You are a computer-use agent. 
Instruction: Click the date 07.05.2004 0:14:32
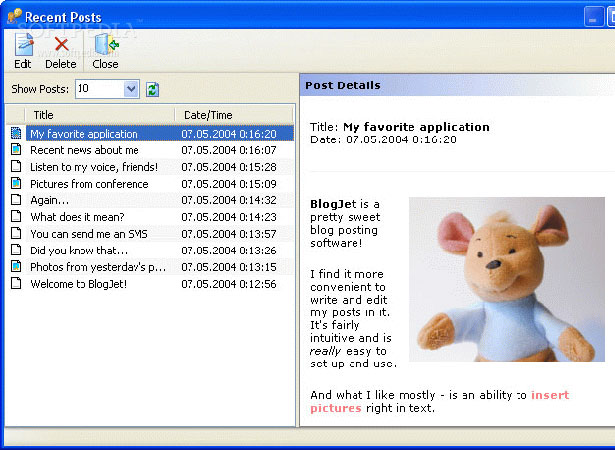click(229, 200)
